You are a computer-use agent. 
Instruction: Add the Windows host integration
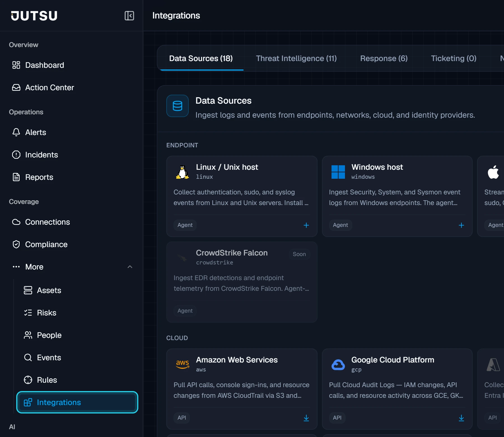461,225
